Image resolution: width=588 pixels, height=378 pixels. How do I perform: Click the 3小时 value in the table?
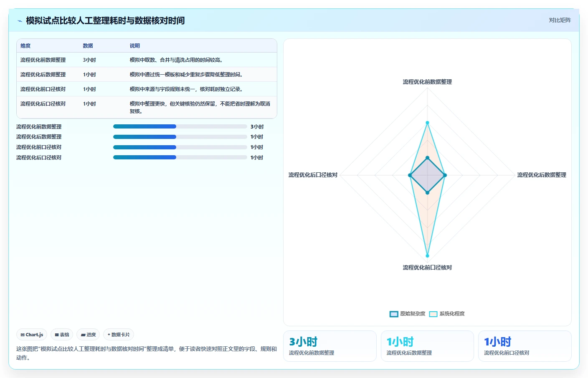point(89,60)
